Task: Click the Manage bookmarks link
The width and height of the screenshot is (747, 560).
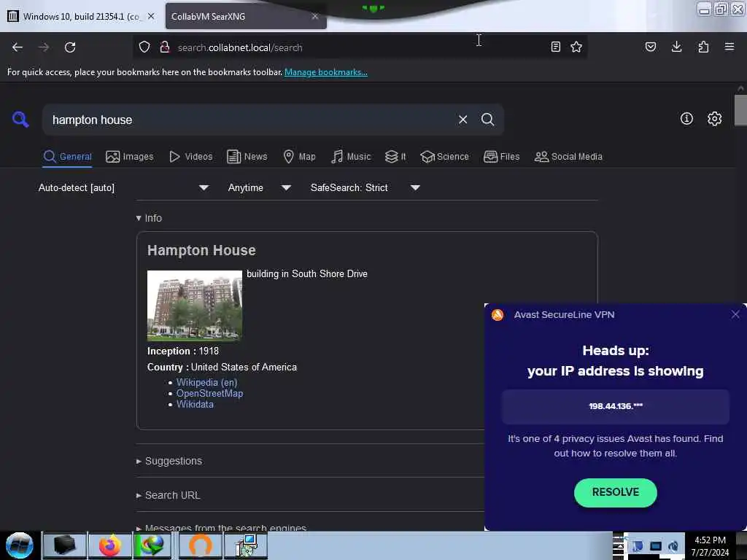Action: point(326,72)
